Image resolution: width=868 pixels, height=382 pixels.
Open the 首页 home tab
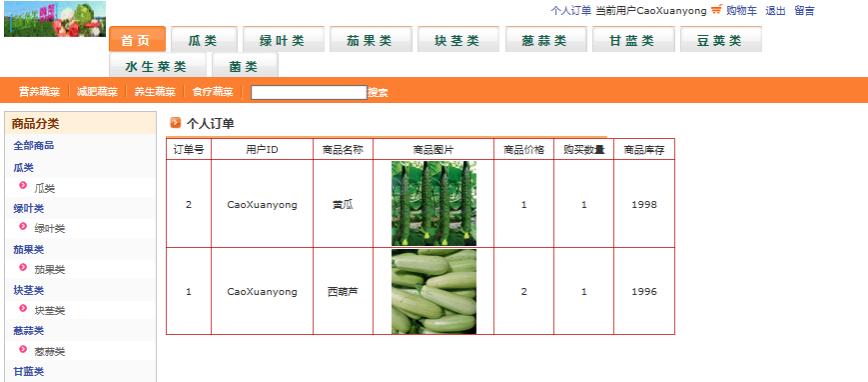coord(137,39)
